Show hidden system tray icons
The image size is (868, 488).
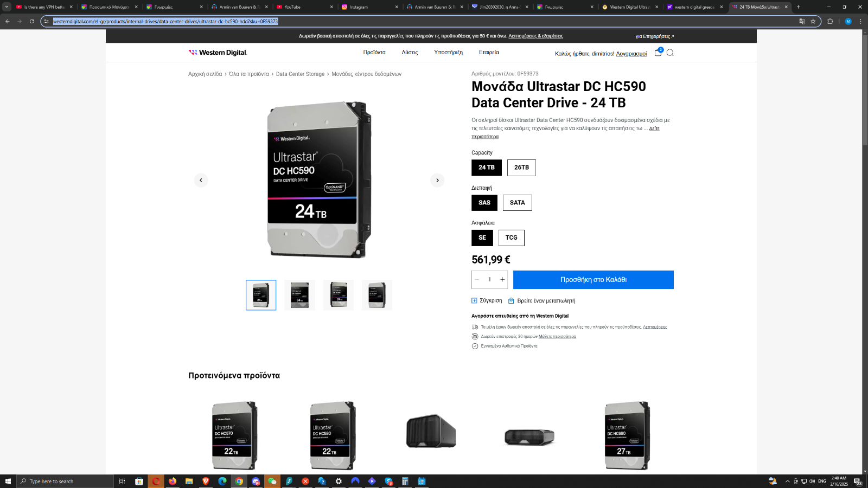[x=788, y=481]
